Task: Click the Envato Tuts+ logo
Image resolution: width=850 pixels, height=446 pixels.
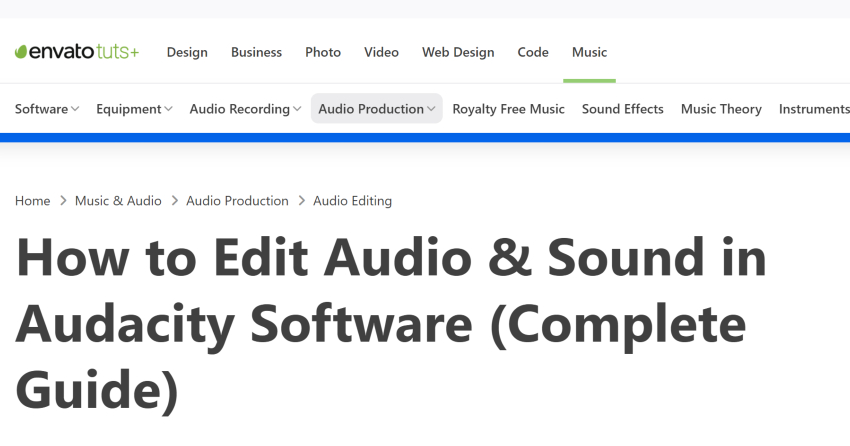Action: [76, 52]
